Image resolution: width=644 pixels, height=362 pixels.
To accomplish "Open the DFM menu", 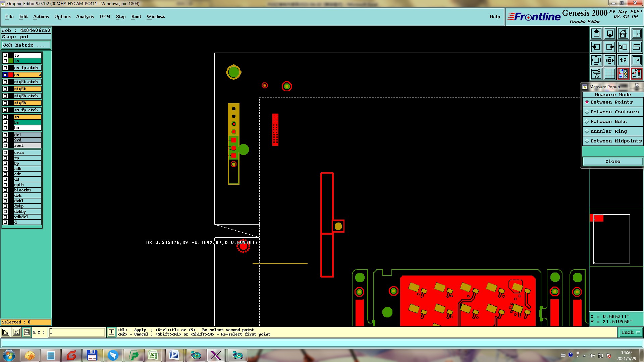I will tap(105, 16).
